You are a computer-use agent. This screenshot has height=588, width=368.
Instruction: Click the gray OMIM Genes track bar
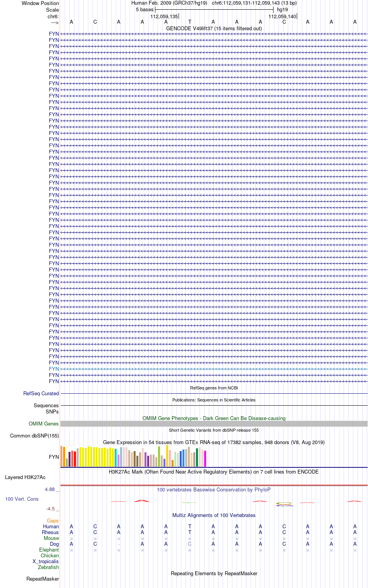(x=214, y=424)
